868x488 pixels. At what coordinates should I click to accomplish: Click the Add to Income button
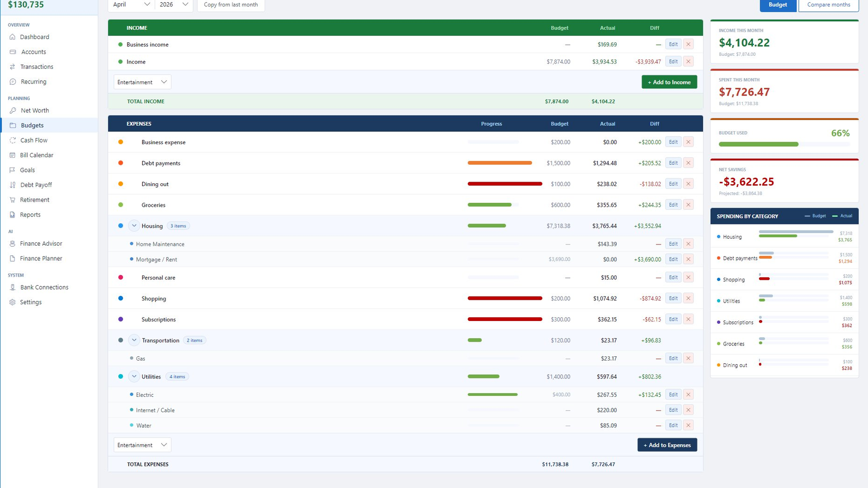point(669,82)
